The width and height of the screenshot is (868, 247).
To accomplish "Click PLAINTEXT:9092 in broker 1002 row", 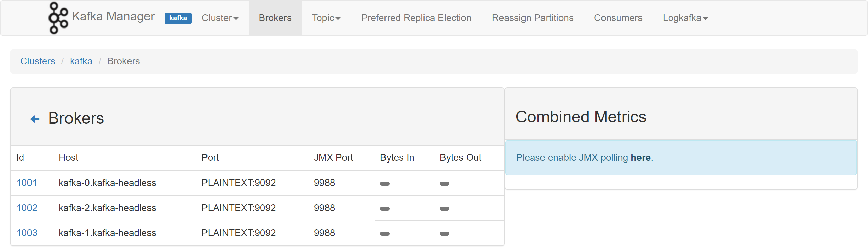I will pos(238,208).
